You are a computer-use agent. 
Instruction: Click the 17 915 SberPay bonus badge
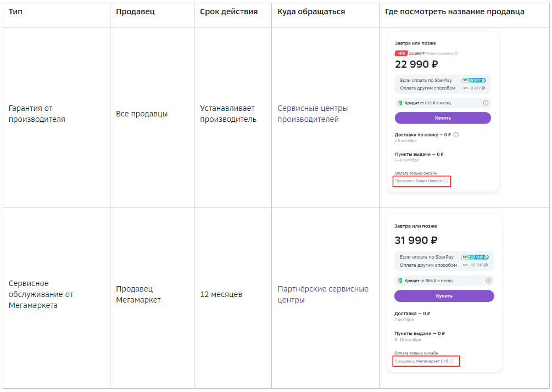tap(475, 257)
